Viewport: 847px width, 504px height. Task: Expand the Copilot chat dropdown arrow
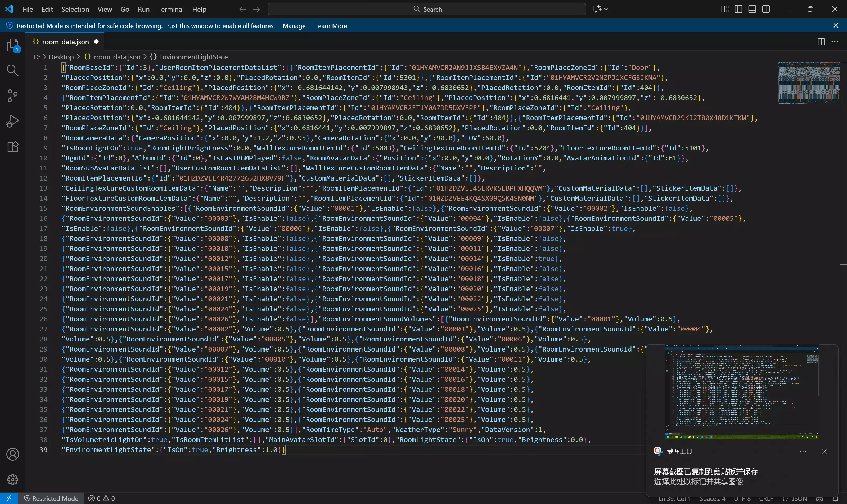point(606,9)
